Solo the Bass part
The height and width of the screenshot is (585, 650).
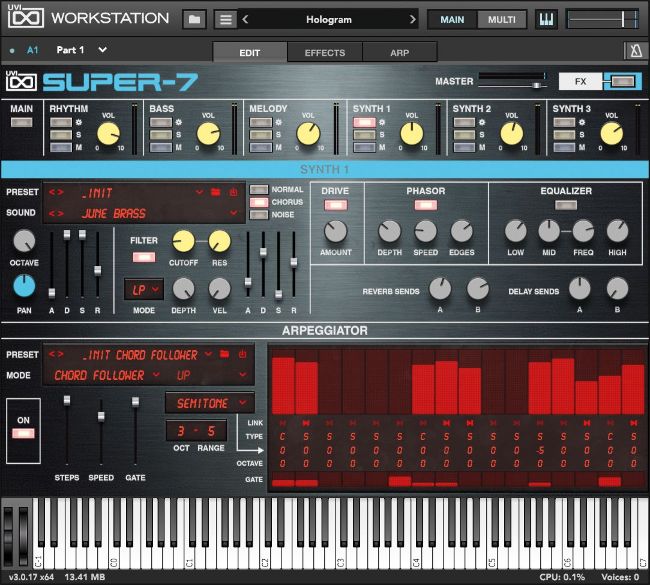tap(161, 135)
